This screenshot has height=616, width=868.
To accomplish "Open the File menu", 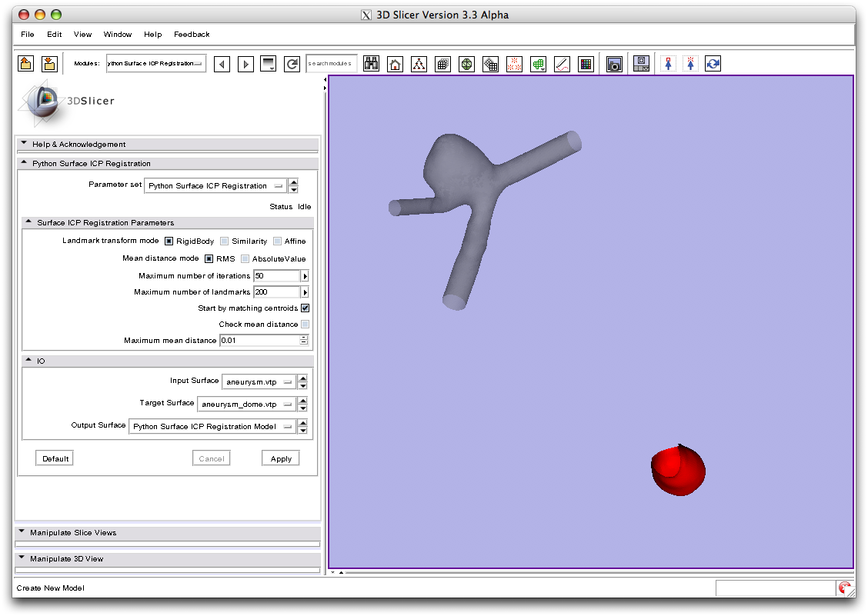I will tap(28, 35).
